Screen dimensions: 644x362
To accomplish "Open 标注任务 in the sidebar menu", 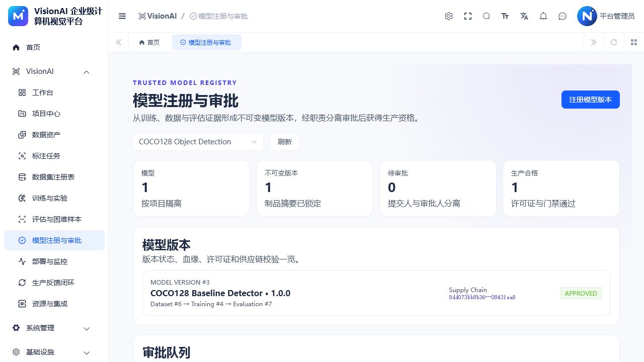I will pos(54,156).
